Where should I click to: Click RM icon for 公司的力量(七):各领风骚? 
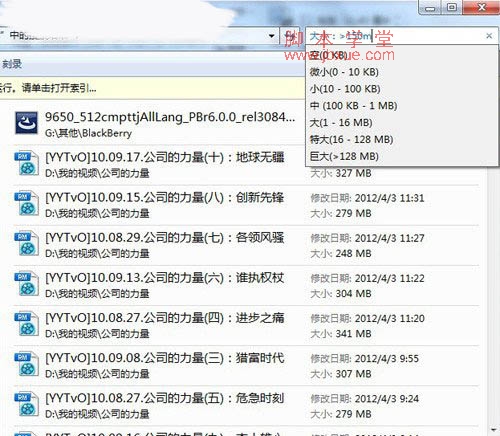click(x=26, y=244)
